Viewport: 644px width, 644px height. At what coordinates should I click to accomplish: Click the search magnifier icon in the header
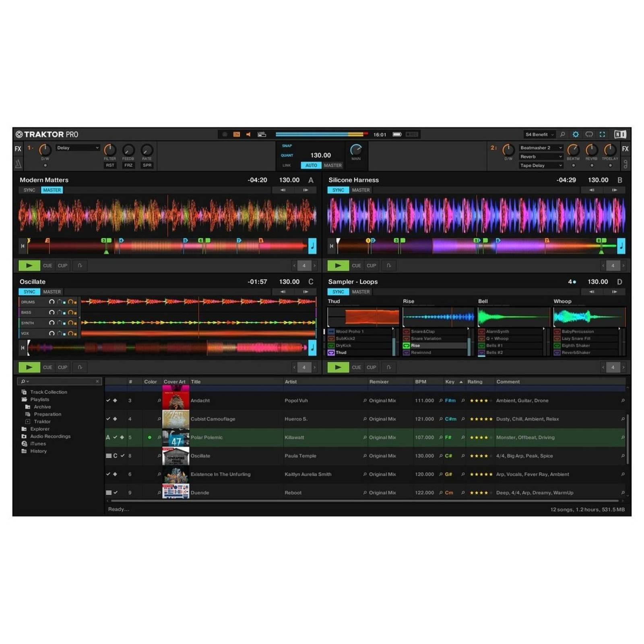point(562,134)
